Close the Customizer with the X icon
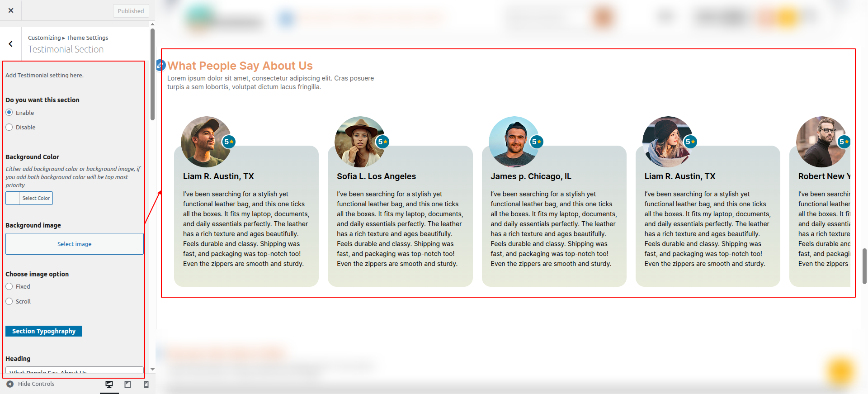The height and width of the screenshot is (394, 868). (x=11, y=10)
